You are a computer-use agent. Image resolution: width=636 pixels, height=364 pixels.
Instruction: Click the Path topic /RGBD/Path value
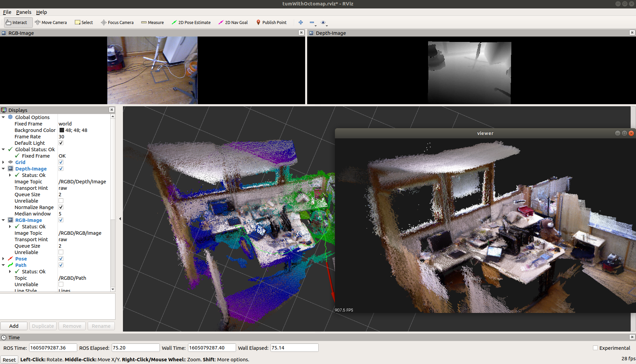coord(72,278)
